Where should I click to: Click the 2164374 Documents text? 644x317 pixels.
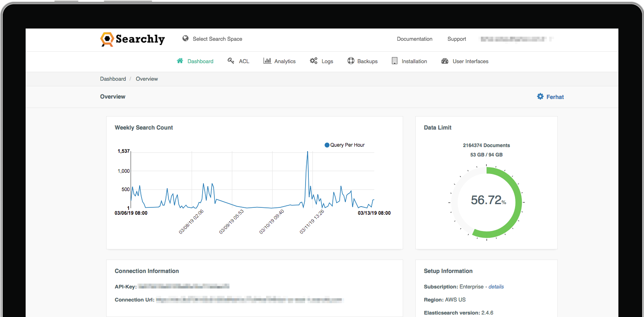(486, 145)
